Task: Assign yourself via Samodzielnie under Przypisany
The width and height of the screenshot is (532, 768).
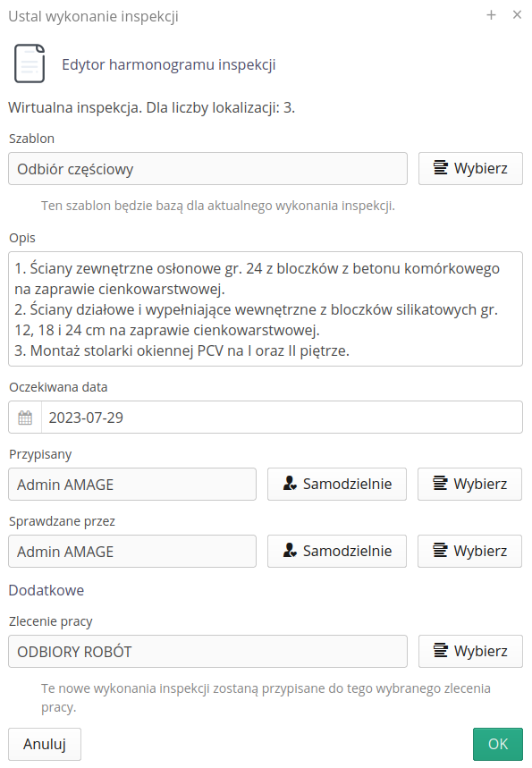Action: [x=337, y=484]
